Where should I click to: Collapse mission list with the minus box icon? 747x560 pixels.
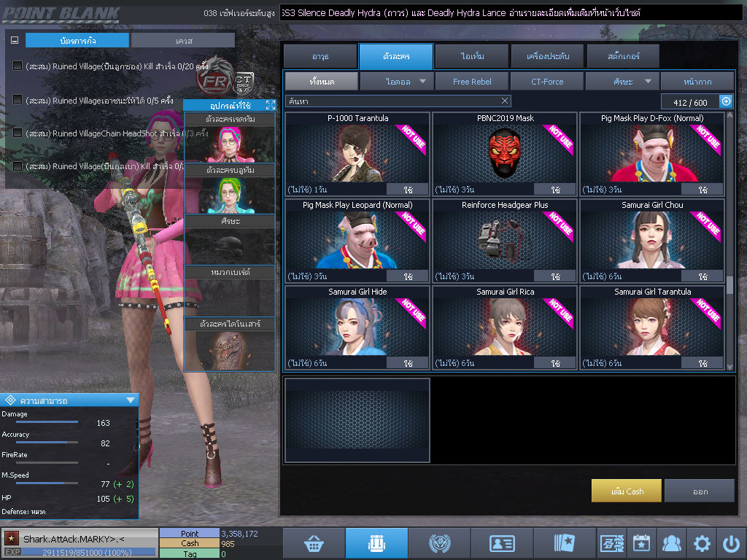point(15,41)
